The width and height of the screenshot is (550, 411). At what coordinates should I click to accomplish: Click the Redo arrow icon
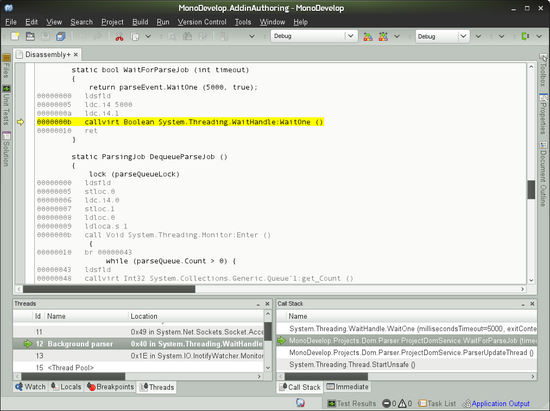(x=98, y=36)
